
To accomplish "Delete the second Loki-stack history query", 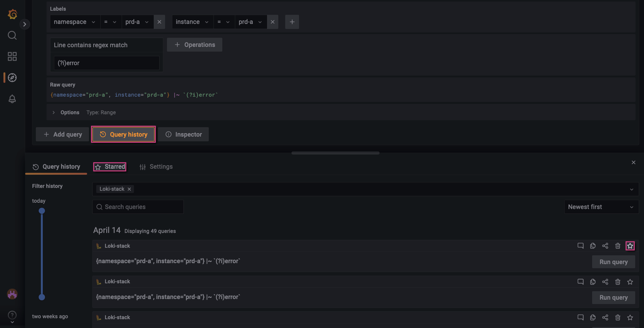I will [618, 282].
